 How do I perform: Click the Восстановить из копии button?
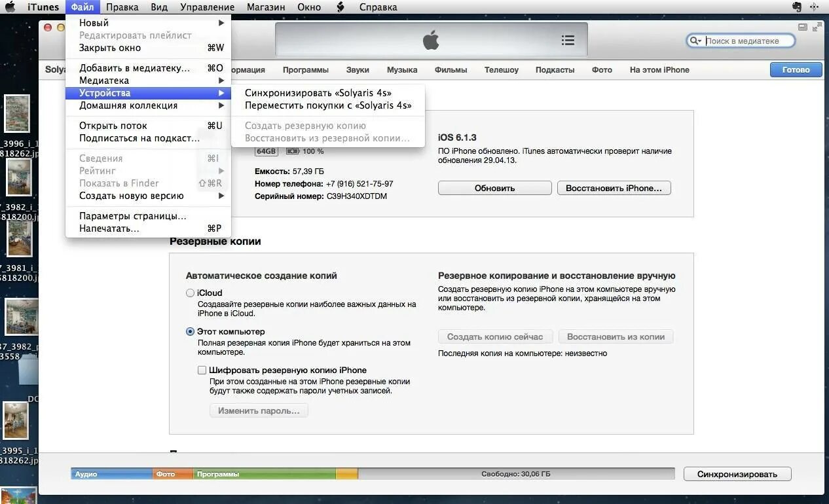tap(616, 337)
